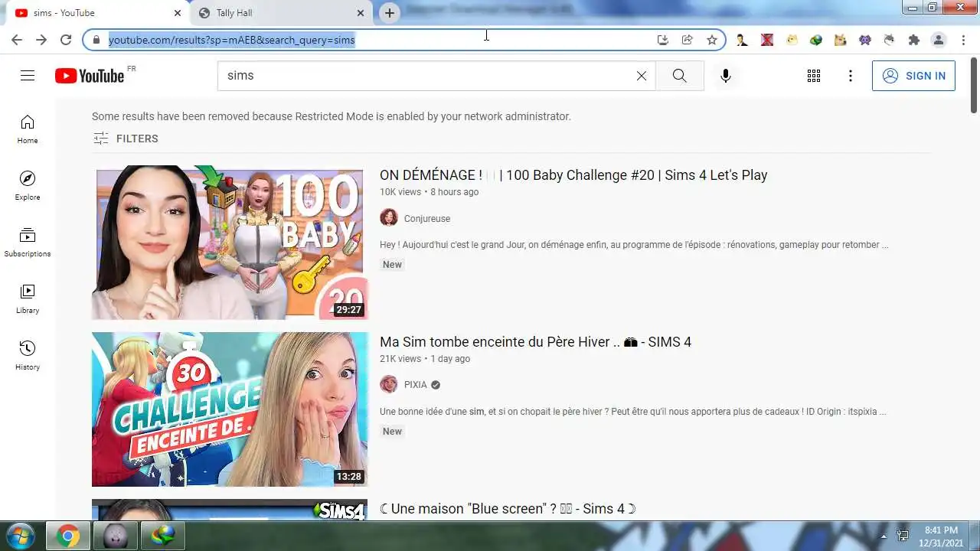
Task: Select the sims - YouTube tab
Action: [x=97, y=13]
